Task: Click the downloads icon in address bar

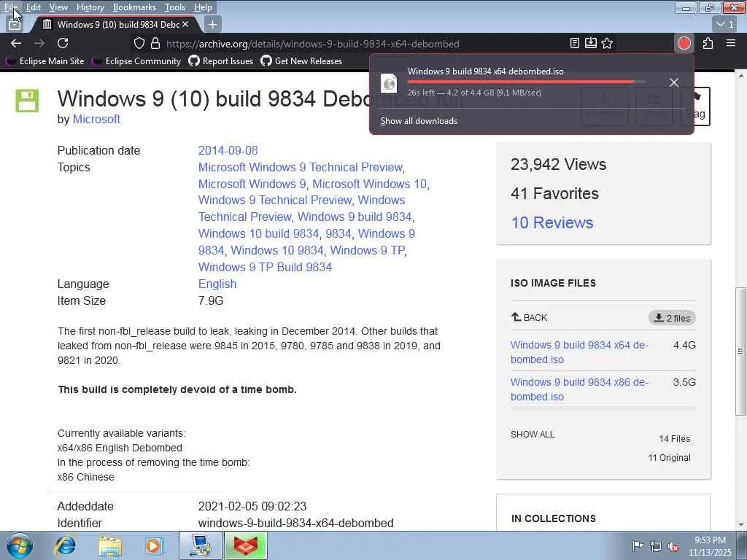Action: pos(591,43)
